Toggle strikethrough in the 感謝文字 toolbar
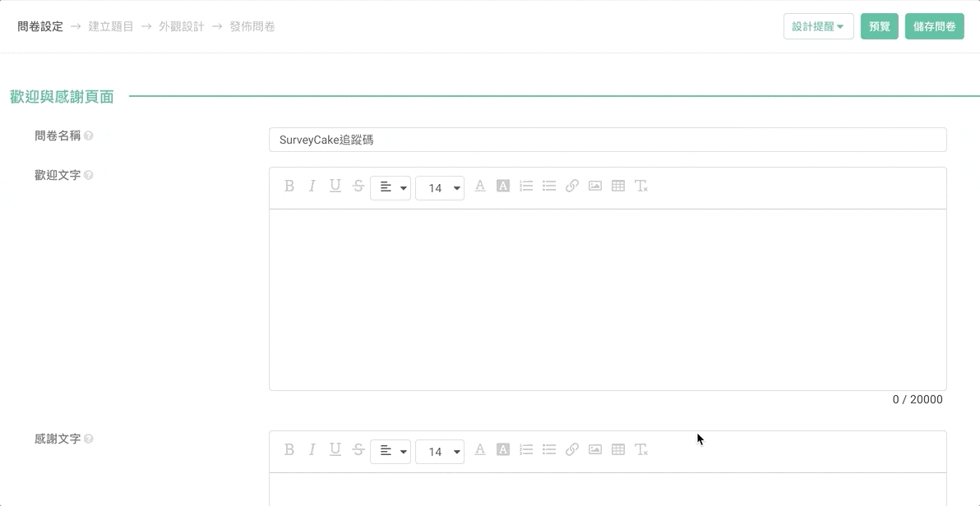The width and height of the screenshot is (980, 506). tap(358, 449)
